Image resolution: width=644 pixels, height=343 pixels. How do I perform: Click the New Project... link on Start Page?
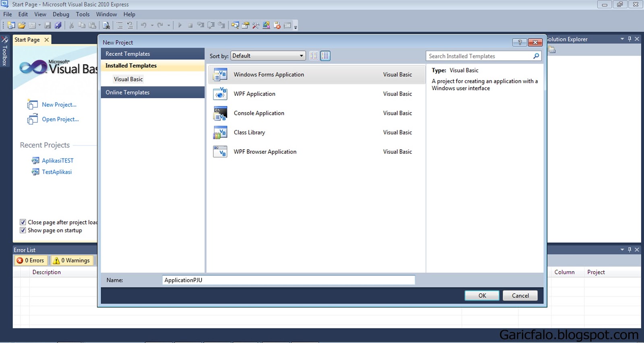click(59, 105)
